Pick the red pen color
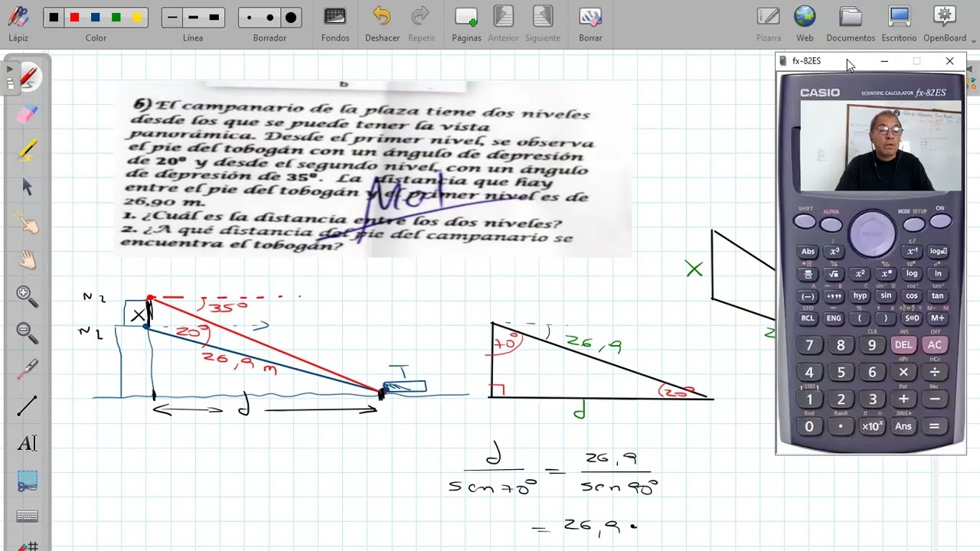This screenshot has height=551, width=980. (x=74, y=18)
